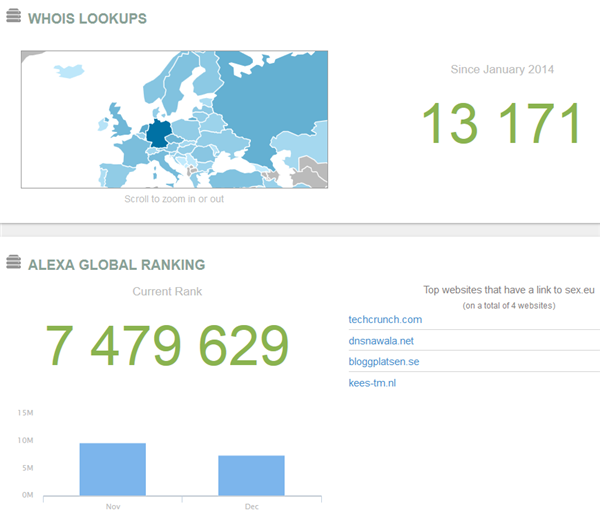Click the 10M axis label
Screen dimensions: 600x516
point(25,440)
